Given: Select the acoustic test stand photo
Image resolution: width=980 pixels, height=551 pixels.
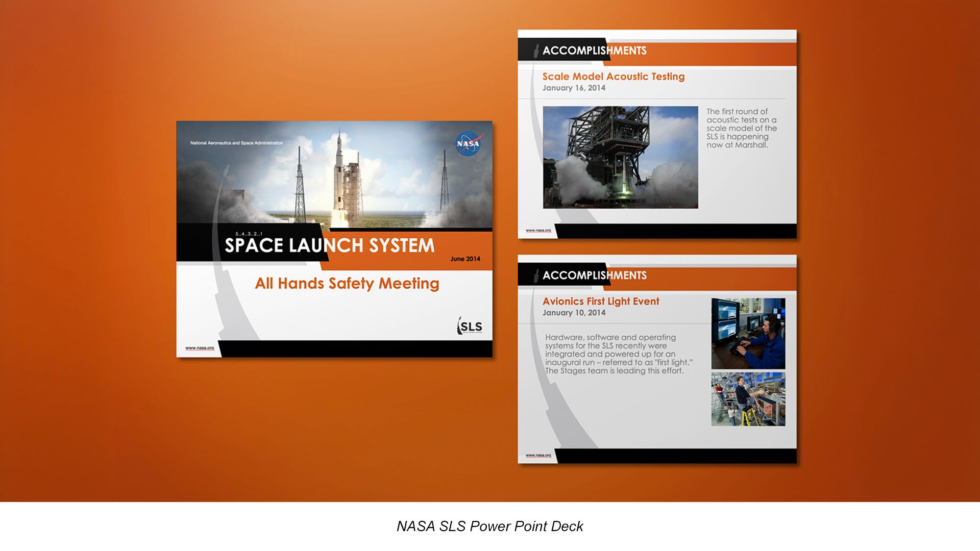Looking at the screenshot, I should (620, 157).
